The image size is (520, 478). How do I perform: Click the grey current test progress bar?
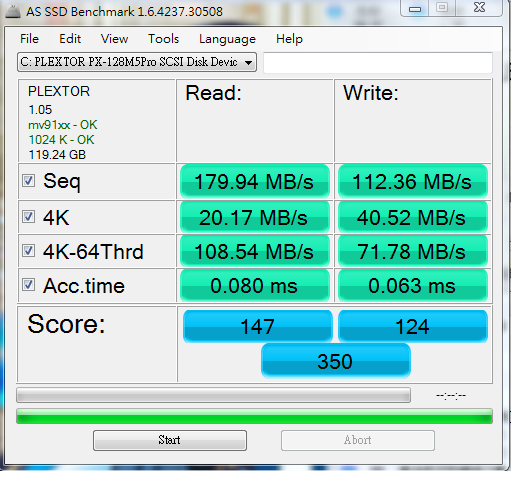(x=213, y=395)
